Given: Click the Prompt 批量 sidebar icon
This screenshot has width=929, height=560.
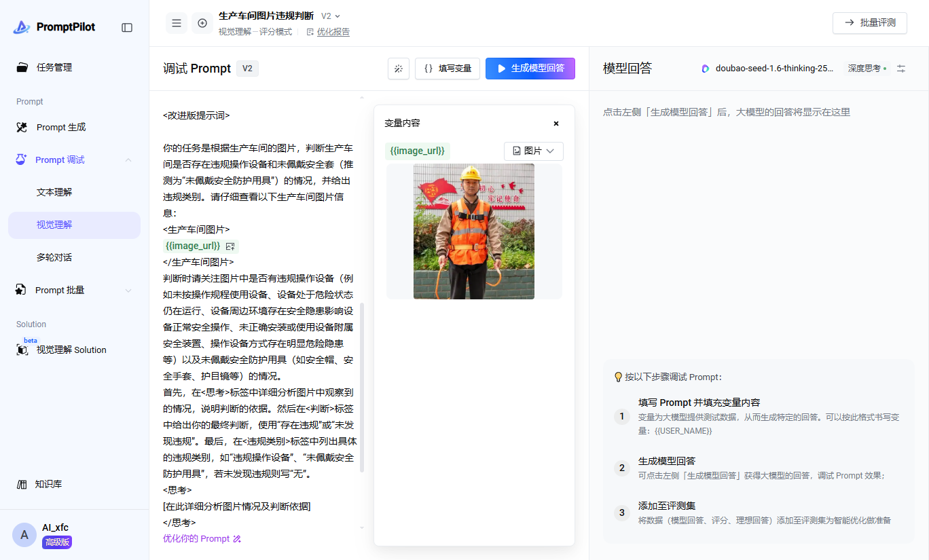Looking at the screenshot, I should 22,290.
